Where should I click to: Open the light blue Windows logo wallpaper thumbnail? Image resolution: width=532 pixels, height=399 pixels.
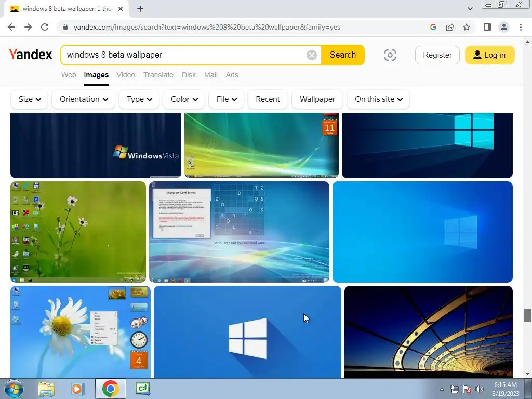coord(422,232)
